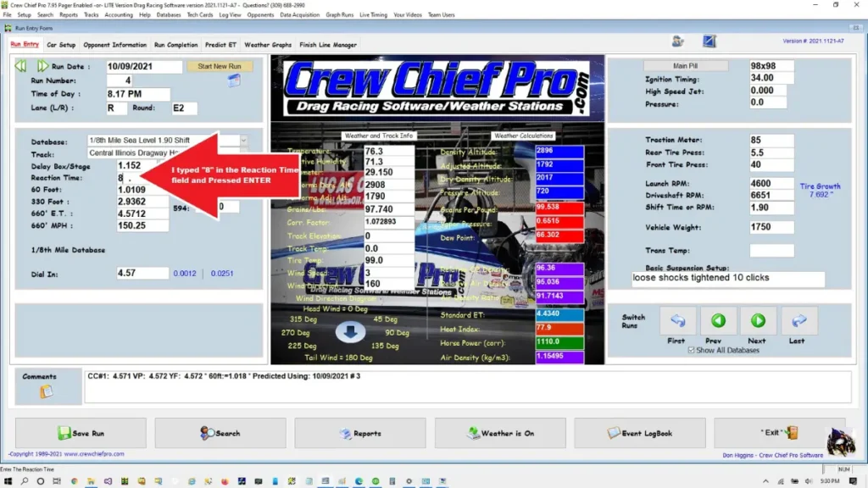Open the Tech Cards menu
The image size is (868, 488).
click(x=200, y=15)
